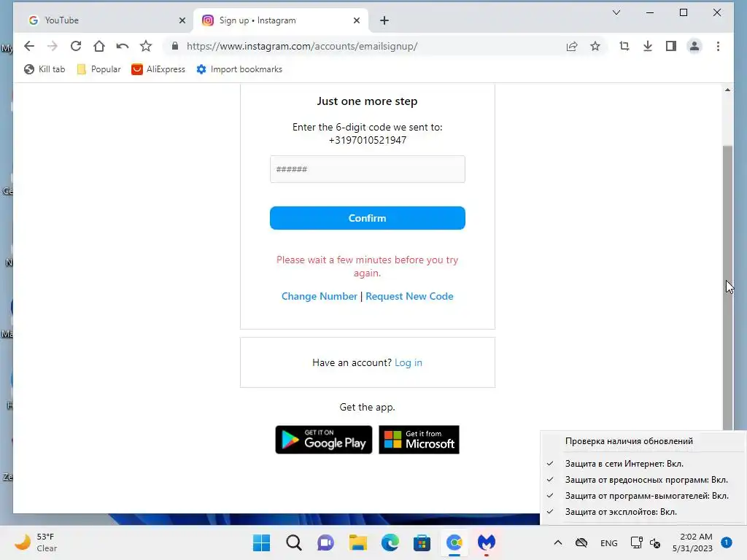Open the tab search dropdown chevron
Viewport: 747px width, 560px height.
(616, 12)
